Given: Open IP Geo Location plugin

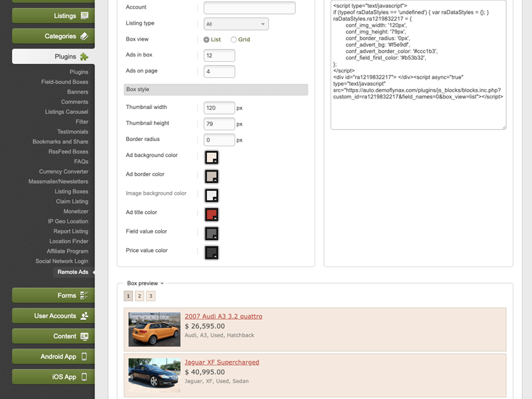Looking at the screenshot, I should click(x=68, y=221).
